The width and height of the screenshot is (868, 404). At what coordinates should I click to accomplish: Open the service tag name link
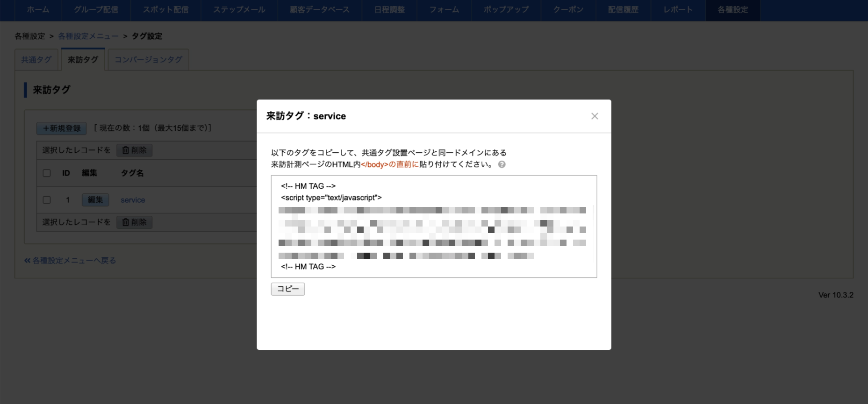(x=133, y=200)
